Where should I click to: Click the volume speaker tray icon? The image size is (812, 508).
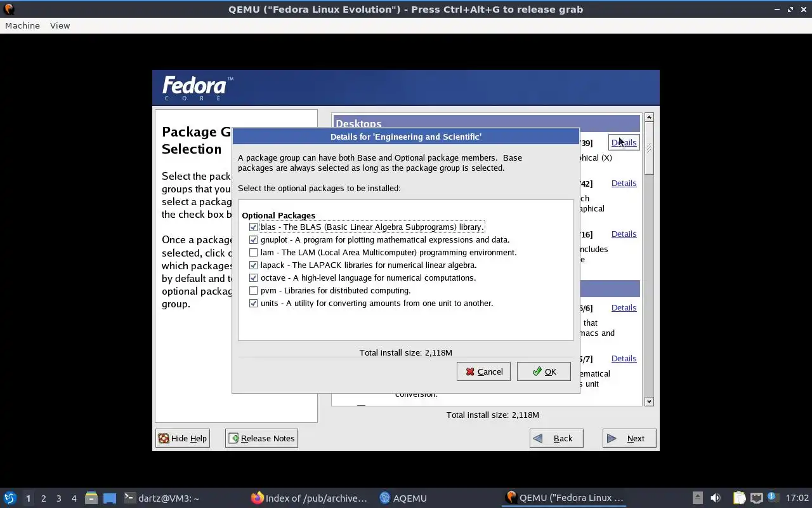pos(716,498)
